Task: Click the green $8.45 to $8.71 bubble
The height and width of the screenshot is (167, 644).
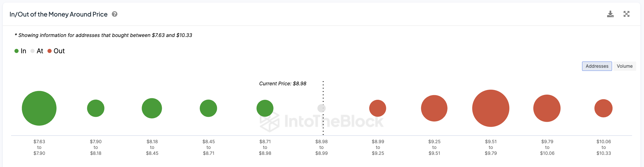Action: (208, 108)
